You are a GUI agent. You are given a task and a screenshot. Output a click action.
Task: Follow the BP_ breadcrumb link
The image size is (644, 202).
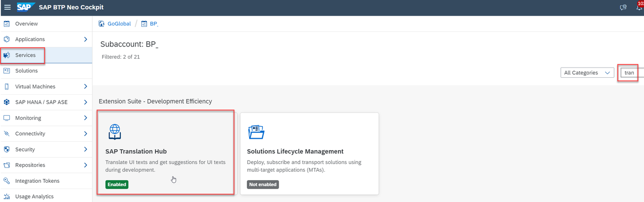tap(154, 24)
